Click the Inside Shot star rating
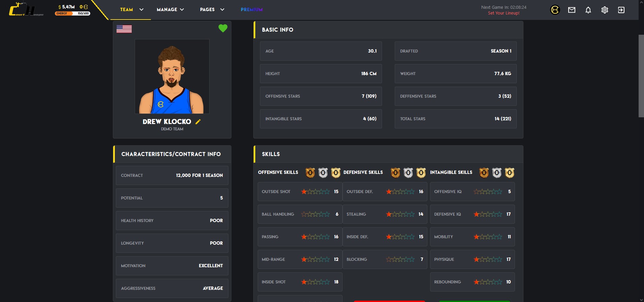Screen dimensions: 644x302 tap(315, 282)
